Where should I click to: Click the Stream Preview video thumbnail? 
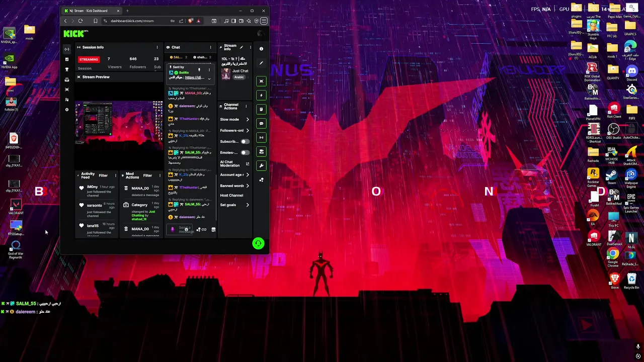point(119,123)
